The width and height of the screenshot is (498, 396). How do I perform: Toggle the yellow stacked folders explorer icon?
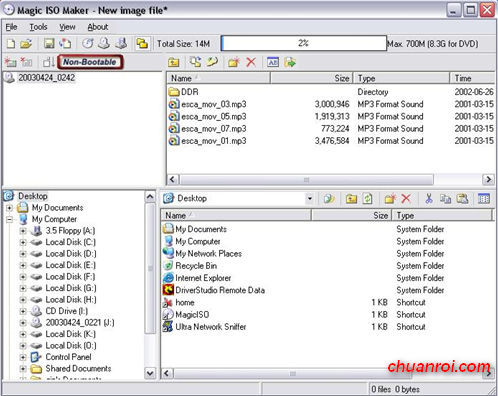click(x=142, y=44)
